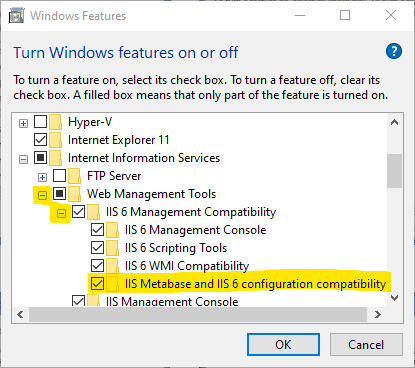The height and width of the screenshot is (368, 415).
Task: Uncheck IIS 6 Management Console checkbox
Action: coord(97,230)
